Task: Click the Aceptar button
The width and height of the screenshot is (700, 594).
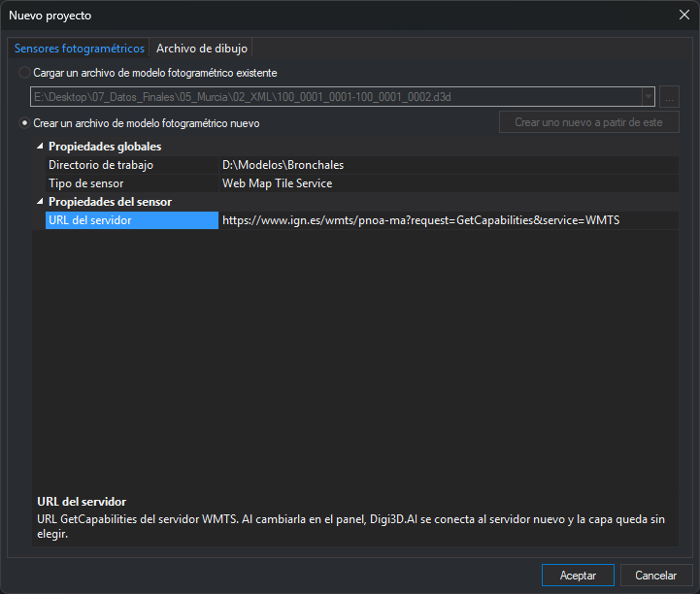Action: click(578, 576)
